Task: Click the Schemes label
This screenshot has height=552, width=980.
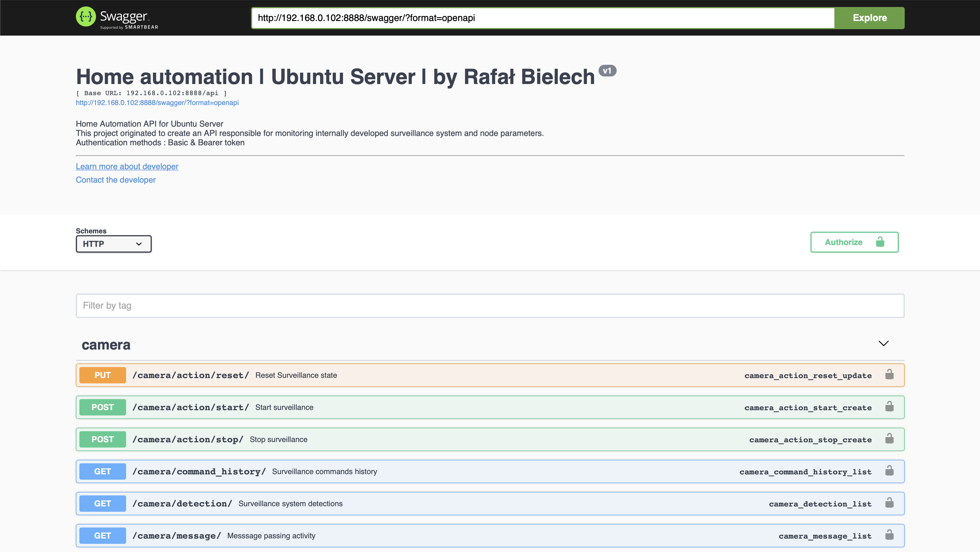Action: click(91, 231)
